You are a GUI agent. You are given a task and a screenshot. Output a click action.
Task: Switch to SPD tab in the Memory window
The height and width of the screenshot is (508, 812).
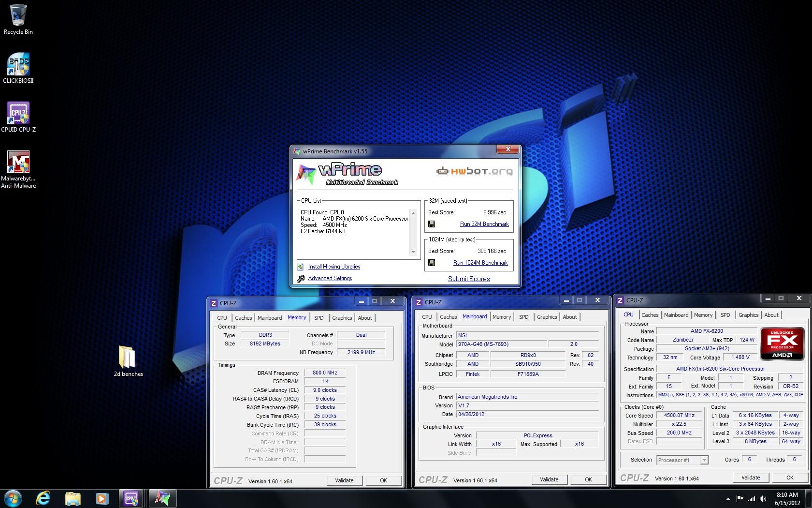click(319, 318)
